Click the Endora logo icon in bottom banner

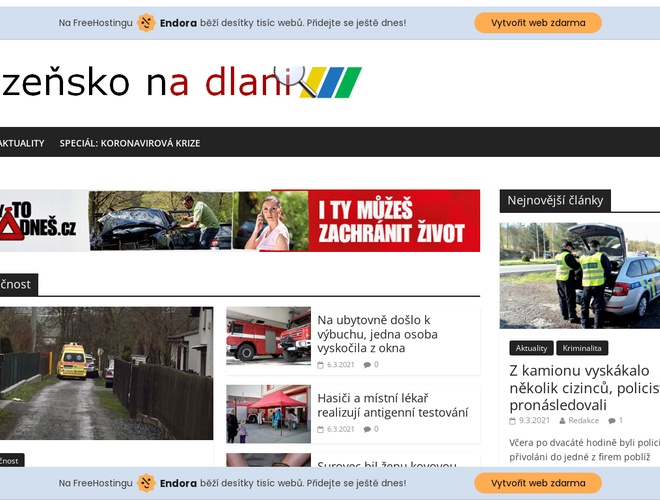coord(146,483)
